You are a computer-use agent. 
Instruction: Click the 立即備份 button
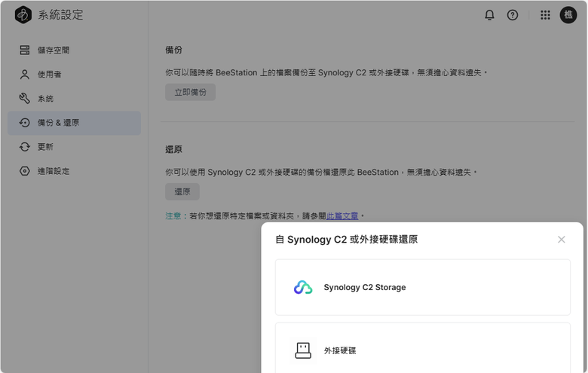[191, 92]
